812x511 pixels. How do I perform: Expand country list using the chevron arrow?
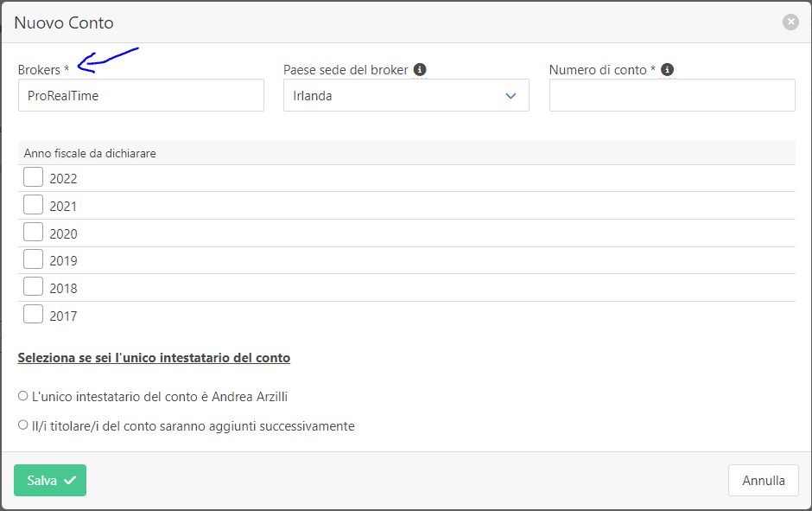coord(511,96)
